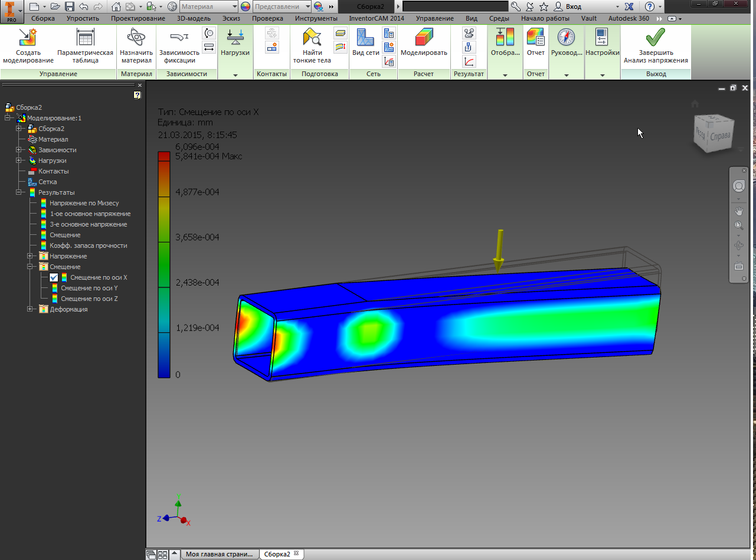Open the Инструменты ribbon tab

click(x=316, y=18)
